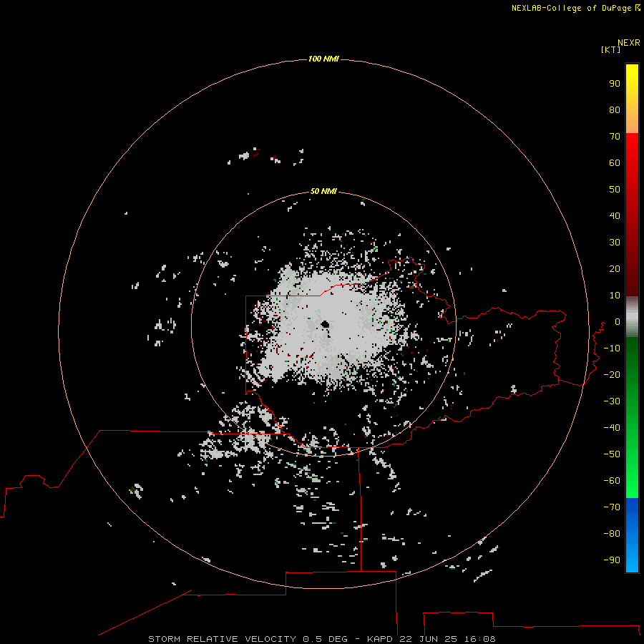
Task: Select the 30 value on the velocity scale
Action: (x=615, y=243)
